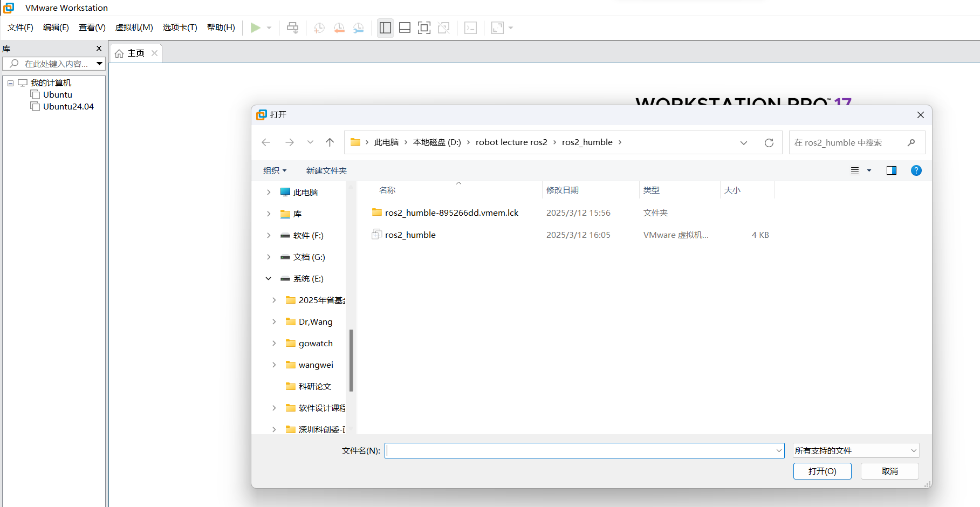The width and height of the screenshot is (980, 507).
Task: Toggle the preview pane icon
Action: click(892, 170)
